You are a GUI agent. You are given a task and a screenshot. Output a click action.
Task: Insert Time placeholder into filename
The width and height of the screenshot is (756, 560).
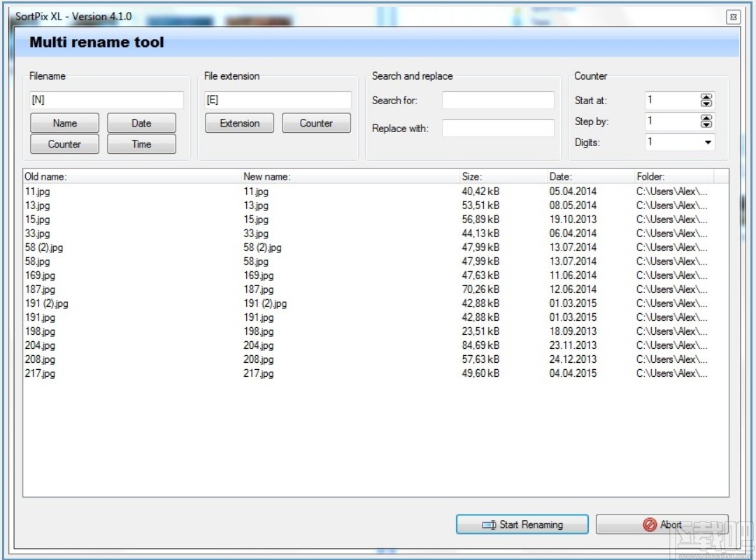(141, 144)
